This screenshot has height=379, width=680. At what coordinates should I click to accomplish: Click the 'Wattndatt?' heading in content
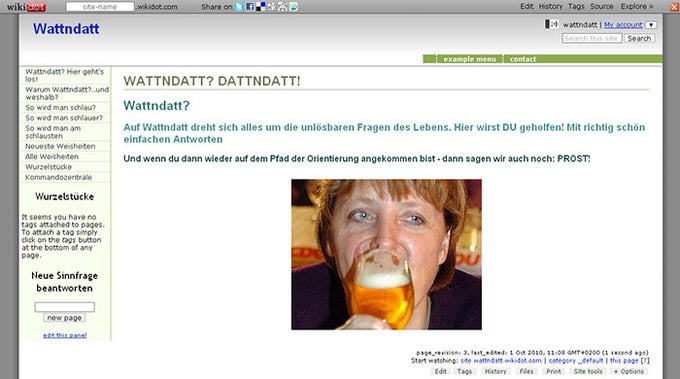click(157, 105)
